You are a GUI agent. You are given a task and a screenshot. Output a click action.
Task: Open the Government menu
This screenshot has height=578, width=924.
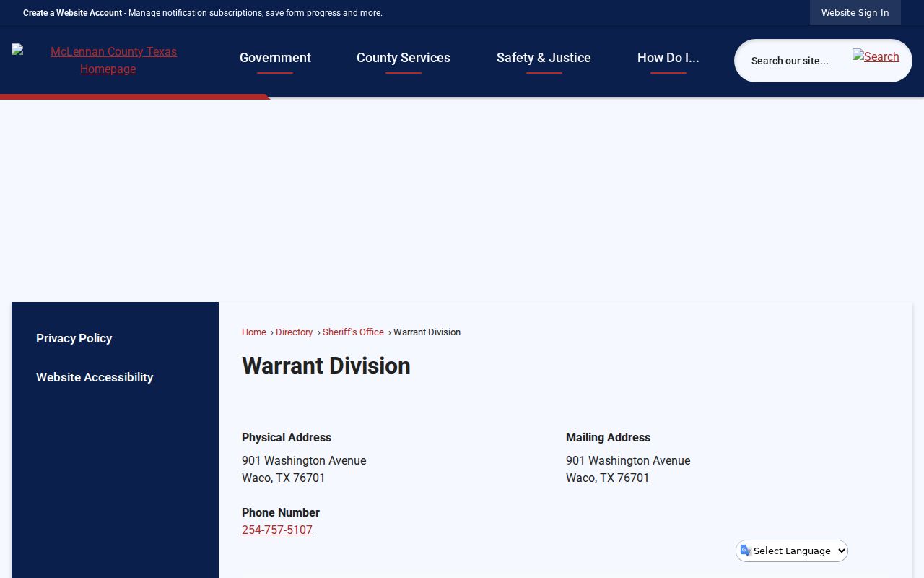(275, 58)
